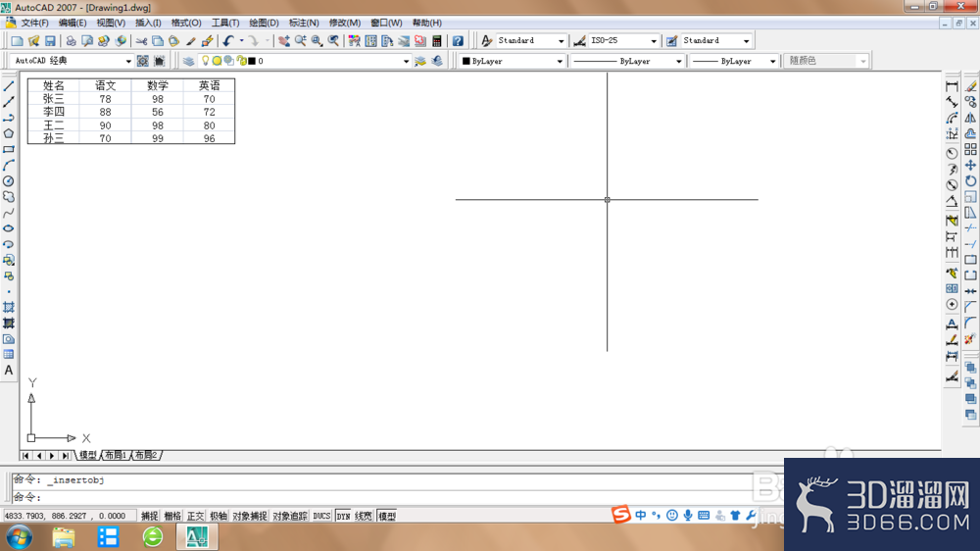Select the Mirror tool in modify toolbar

pyautogui.click(x=970, y=118)
